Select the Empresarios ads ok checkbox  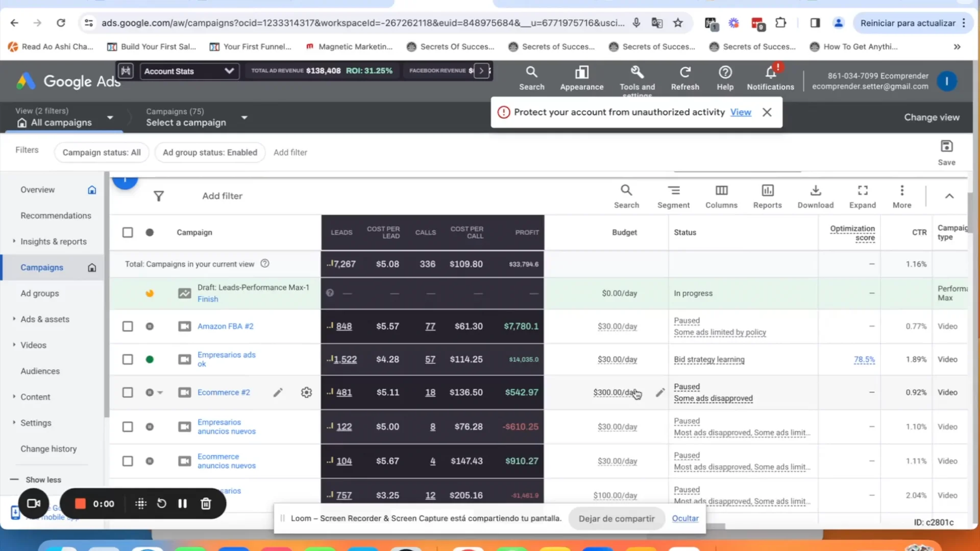pos(128,360)
